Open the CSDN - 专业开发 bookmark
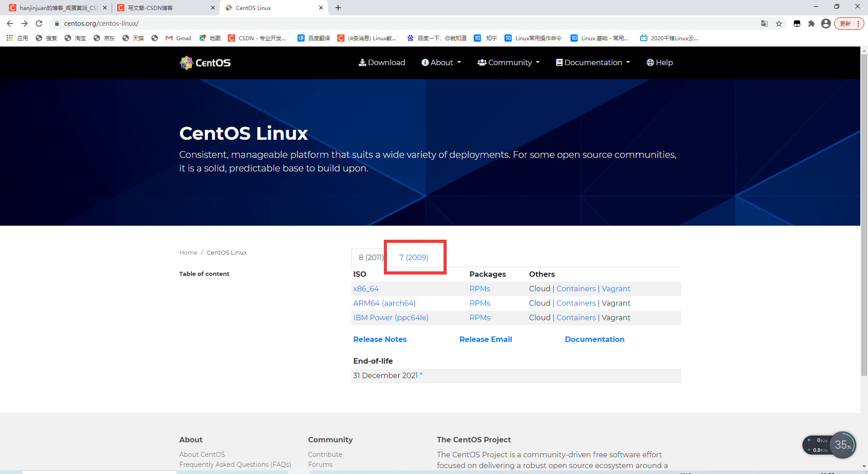868x474 pixels. tap(257, 38)
